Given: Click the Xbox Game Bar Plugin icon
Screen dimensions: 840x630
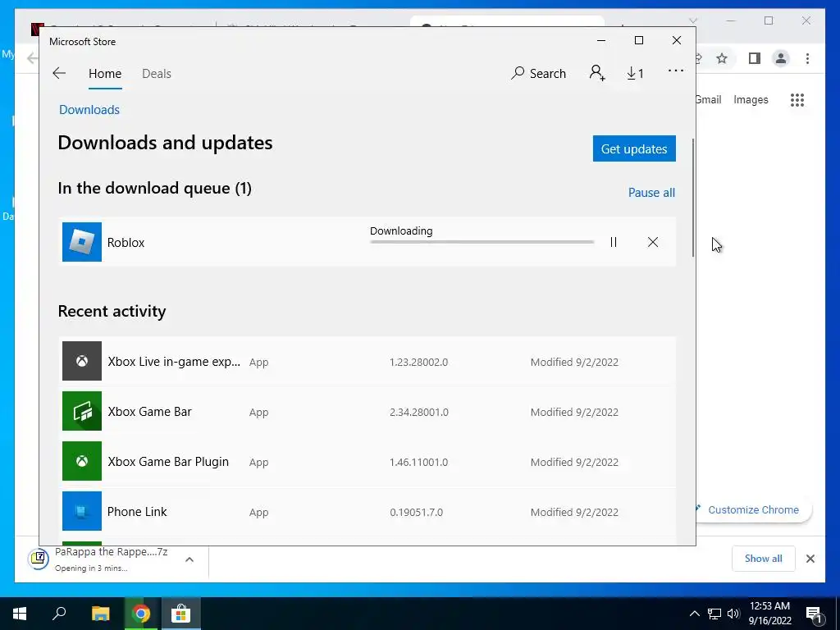Looking at the screenshot, I should click(x=82, y=461).
